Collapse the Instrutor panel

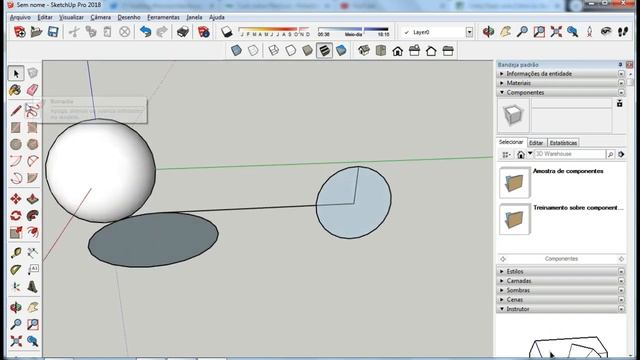(x=561, y=309)
